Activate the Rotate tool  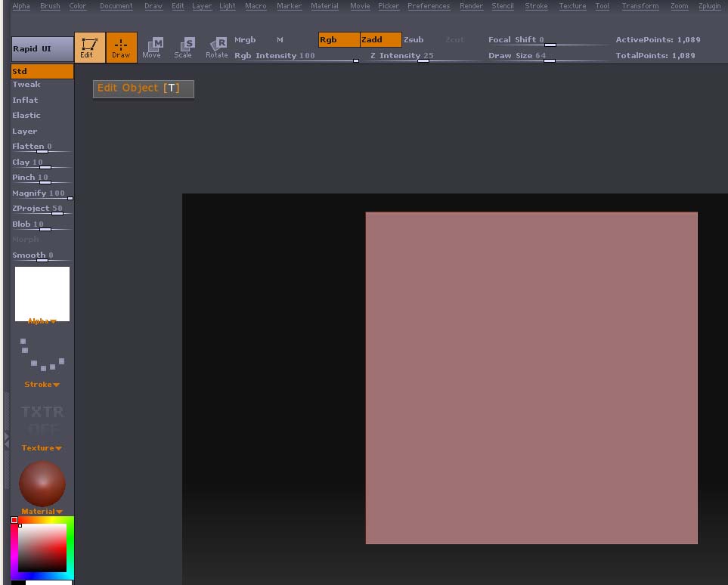217,48
